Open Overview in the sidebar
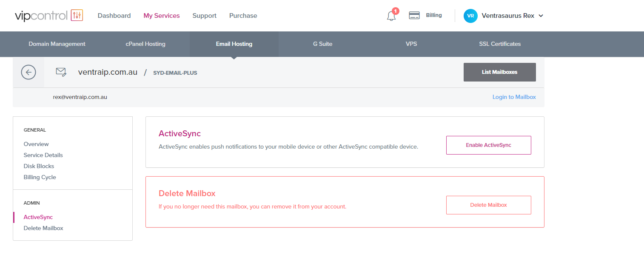 coord(36,144)
